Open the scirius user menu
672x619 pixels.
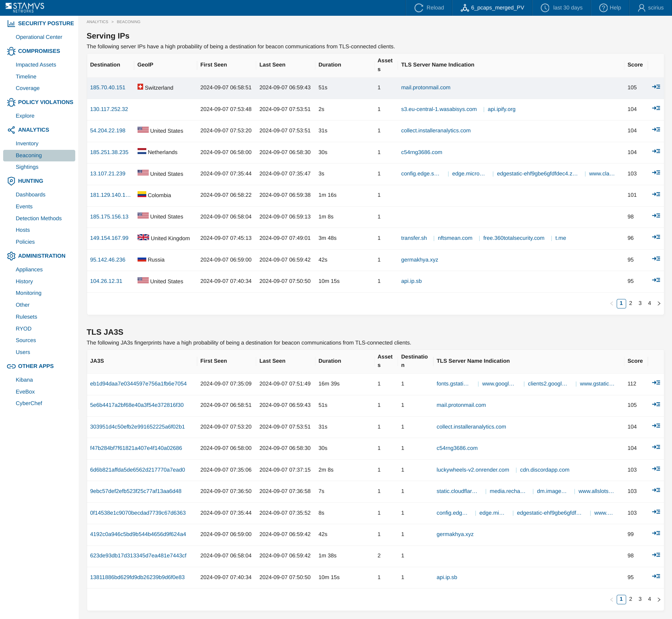click(x=651, y=8)
